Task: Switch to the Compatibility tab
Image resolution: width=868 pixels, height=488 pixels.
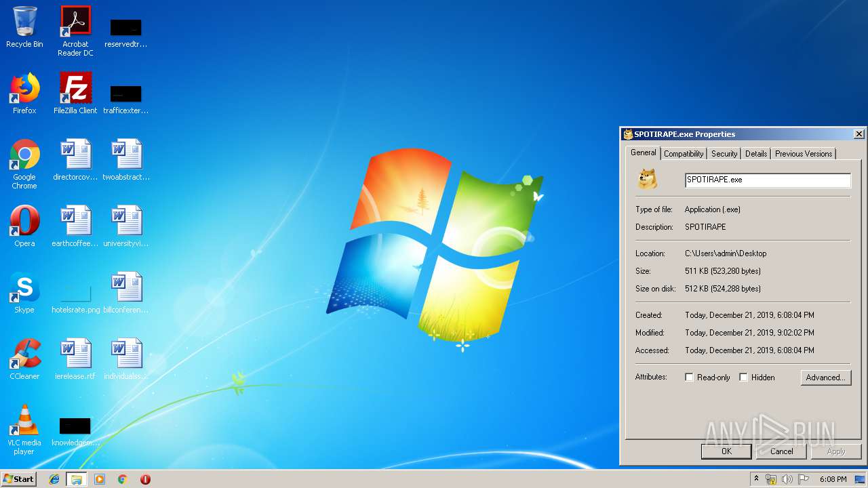Action: (684, 154)
